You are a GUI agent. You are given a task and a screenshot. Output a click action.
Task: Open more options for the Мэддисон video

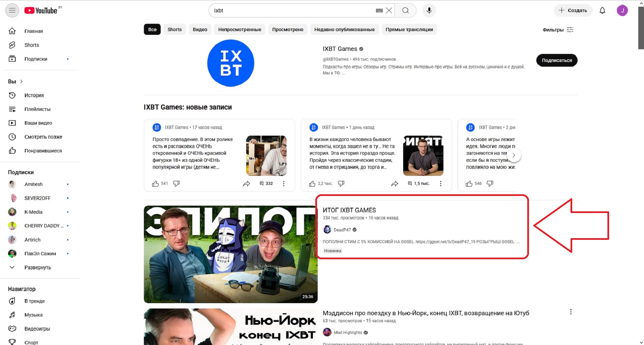pos(571,312)
